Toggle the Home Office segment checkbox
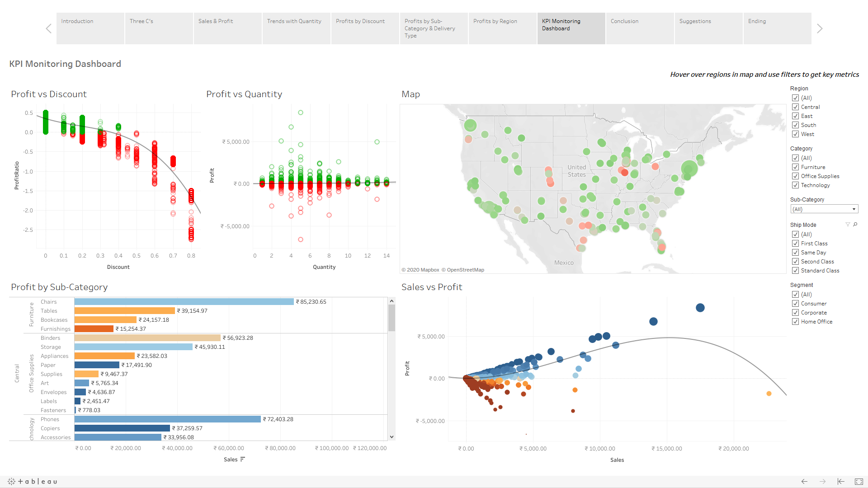 click(796, 321)
